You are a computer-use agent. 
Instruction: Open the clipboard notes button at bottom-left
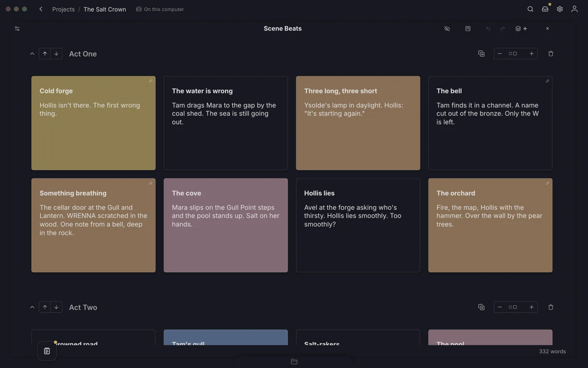pyautogui.click(x=47, y=351)
